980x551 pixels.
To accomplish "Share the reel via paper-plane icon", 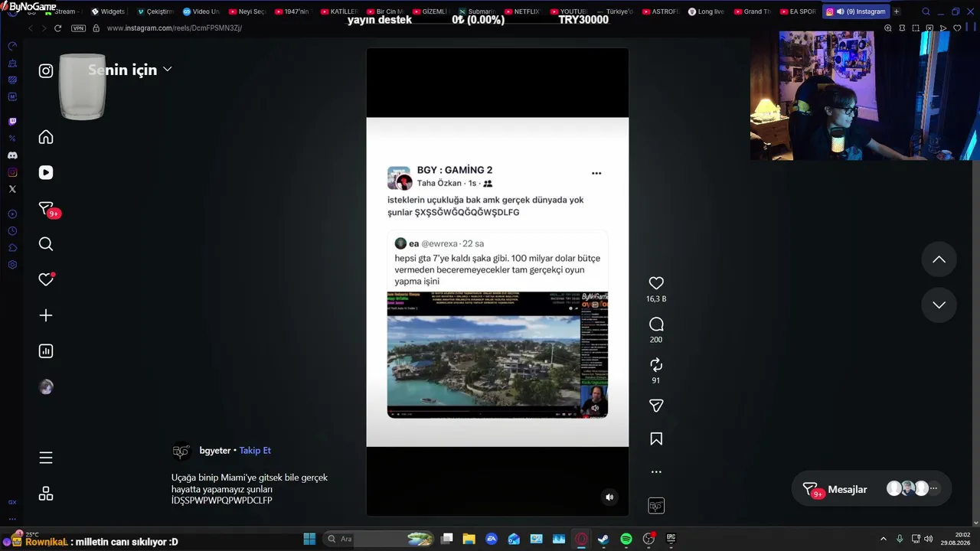I will [x=656, y=406].
